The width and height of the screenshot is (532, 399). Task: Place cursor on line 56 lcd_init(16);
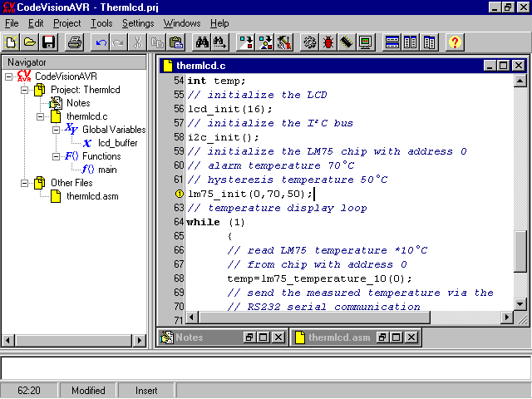229,109
